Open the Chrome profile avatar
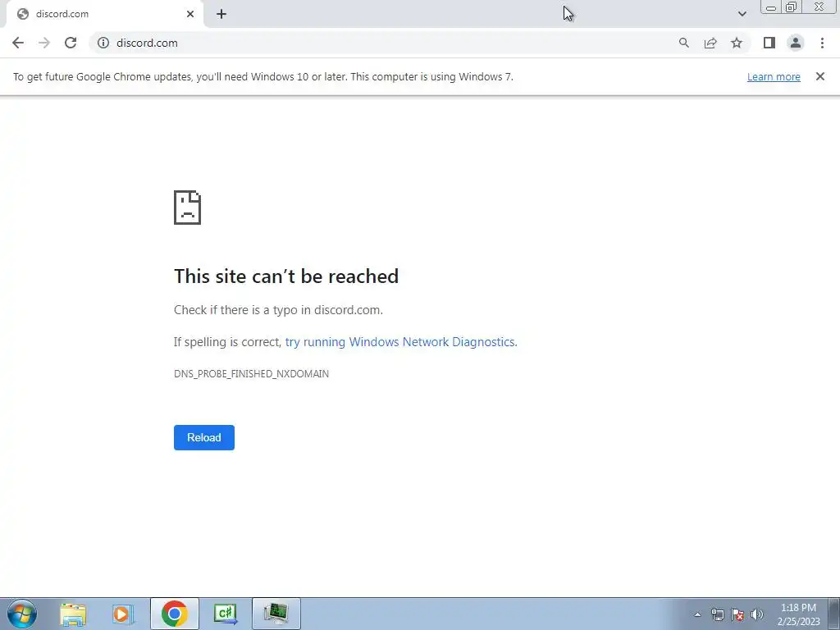This screenshot has height=630, width=840. coord(796,43)
